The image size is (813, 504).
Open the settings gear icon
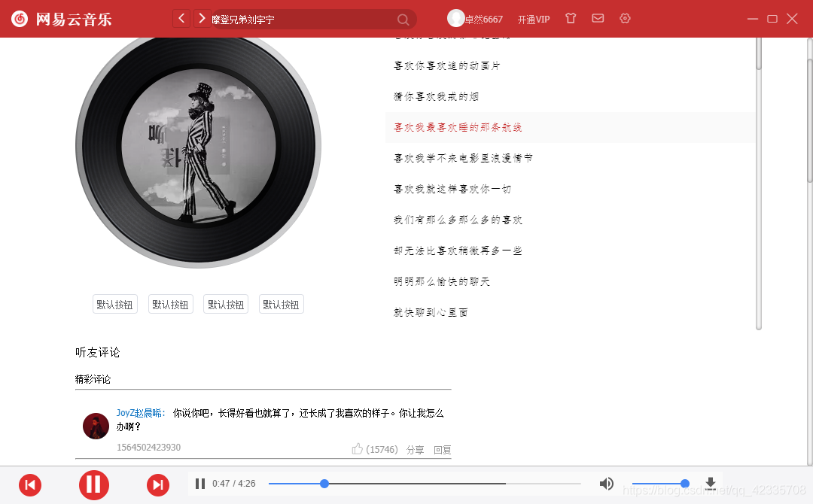[625, 18]
